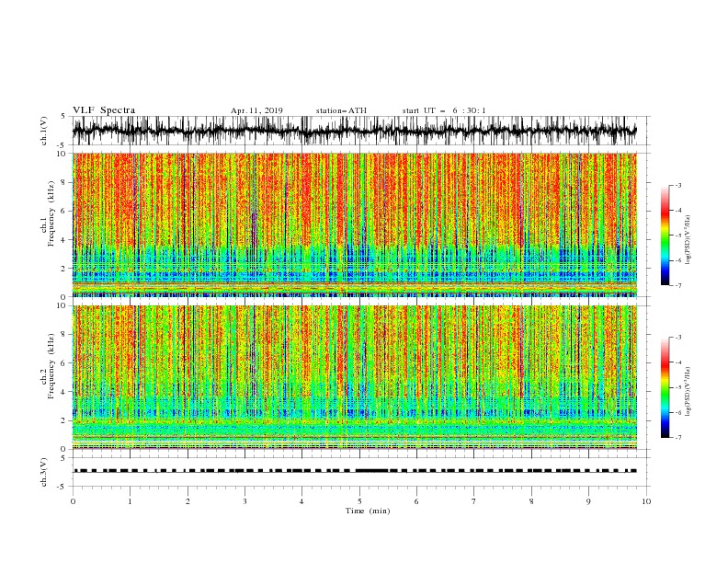The height and width of the screenshot is (563, 728).
Task: Click the ch.1 "Frequency (kHz)" axis label
Action: pyautogui.click(x=51, y=212)
